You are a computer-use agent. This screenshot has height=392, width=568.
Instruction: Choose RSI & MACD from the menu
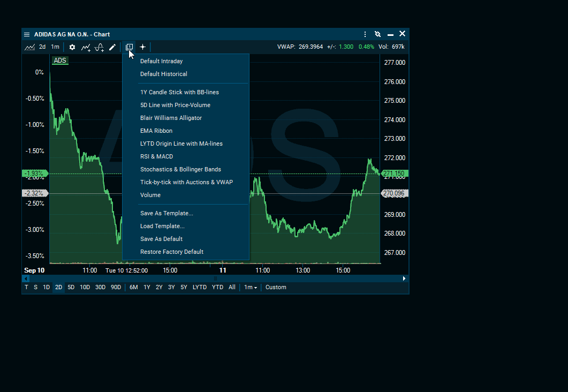coord(156,156)
